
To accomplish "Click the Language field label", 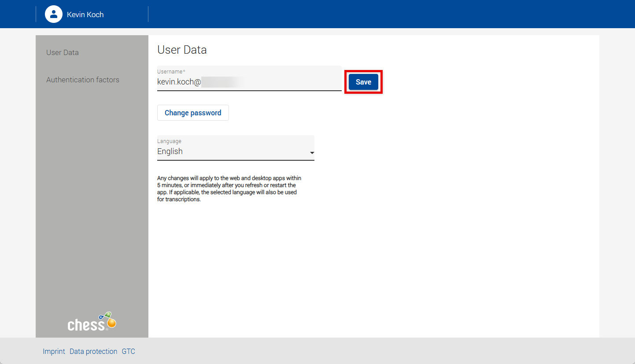I will [x=169, y=141].
